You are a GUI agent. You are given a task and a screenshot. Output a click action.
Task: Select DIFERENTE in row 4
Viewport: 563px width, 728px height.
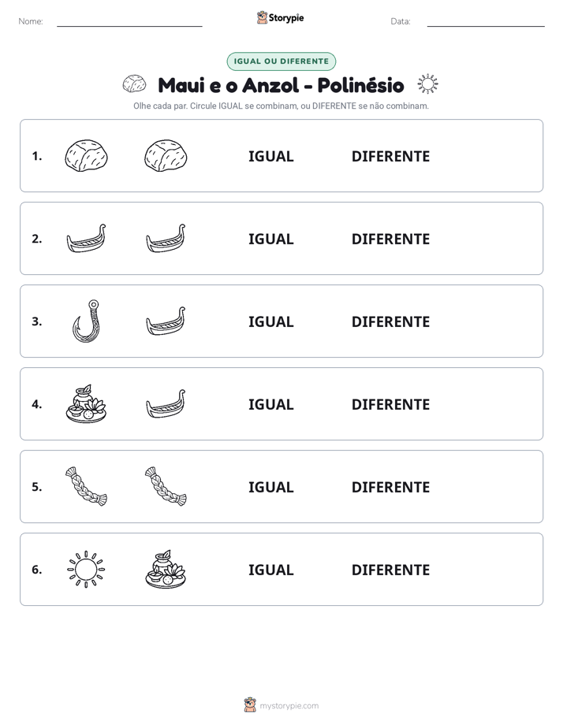click(x=390, y=404)
